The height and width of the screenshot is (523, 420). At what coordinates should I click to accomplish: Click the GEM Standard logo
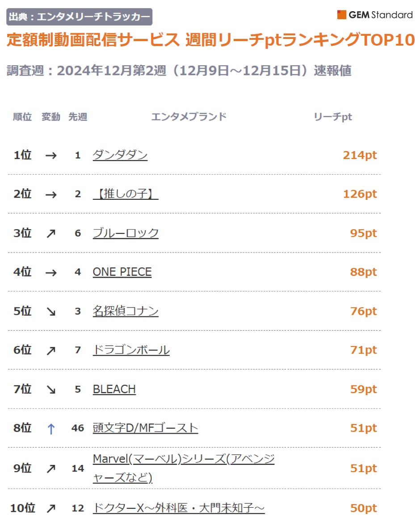click(x=374, y=15)
